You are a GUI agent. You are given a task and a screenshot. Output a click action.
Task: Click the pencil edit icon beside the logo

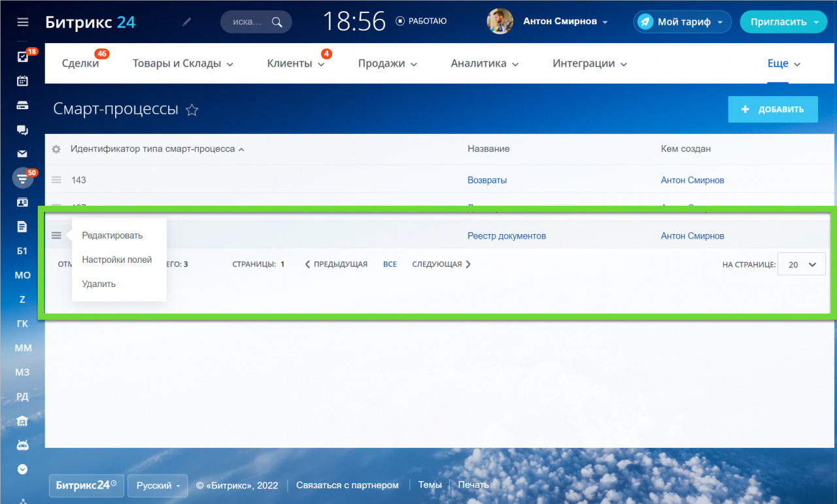point(187,22)
